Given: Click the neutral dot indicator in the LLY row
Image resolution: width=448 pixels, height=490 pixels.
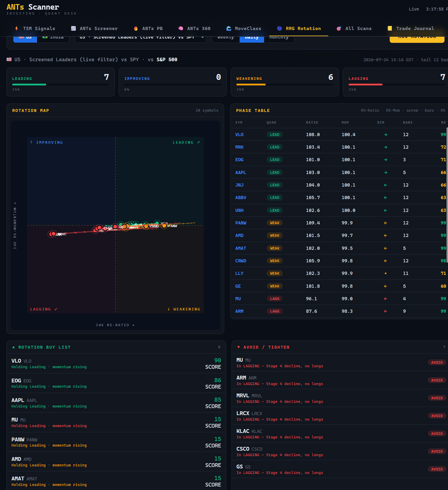Looking at the screenshot, I should pyautogui.click(x=386, y=273).
